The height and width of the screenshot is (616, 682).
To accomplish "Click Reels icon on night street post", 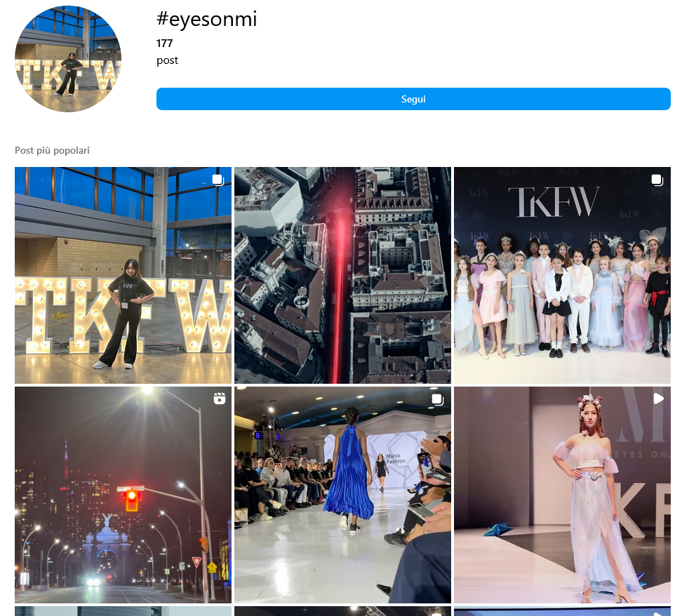I will point(220,399).
